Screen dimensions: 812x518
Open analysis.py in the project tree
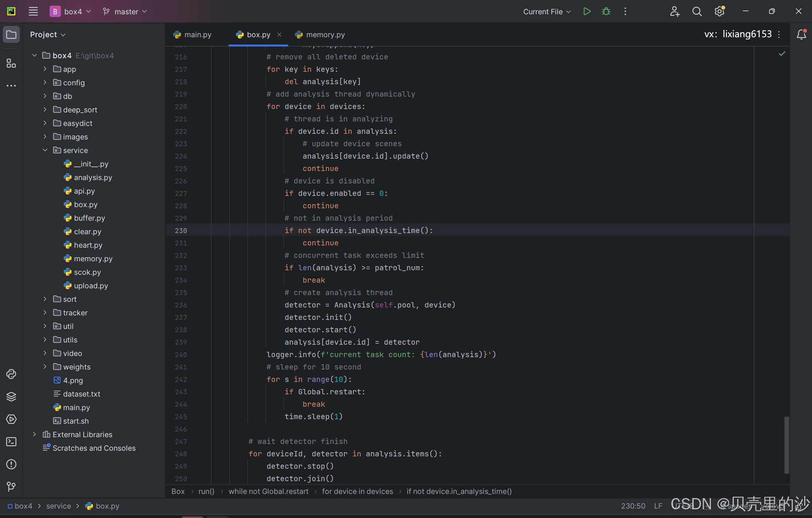pyautogui.click(x=93, y=177)
